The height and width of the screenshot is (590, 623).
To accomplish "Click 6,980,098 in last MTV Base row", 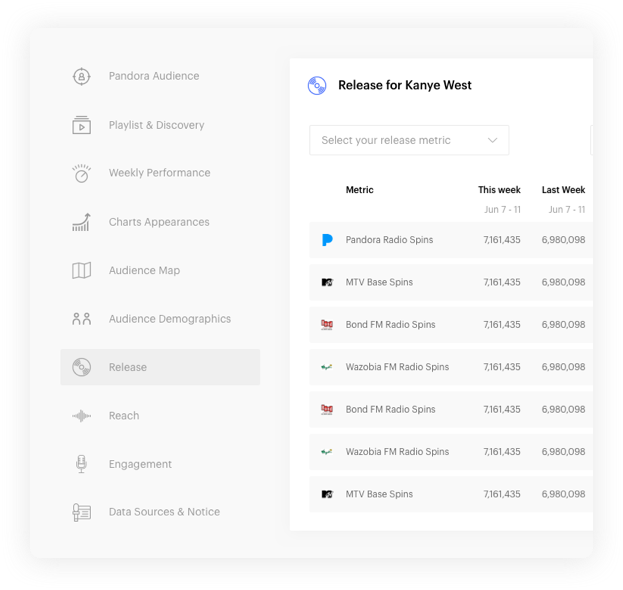I will 563,494.
